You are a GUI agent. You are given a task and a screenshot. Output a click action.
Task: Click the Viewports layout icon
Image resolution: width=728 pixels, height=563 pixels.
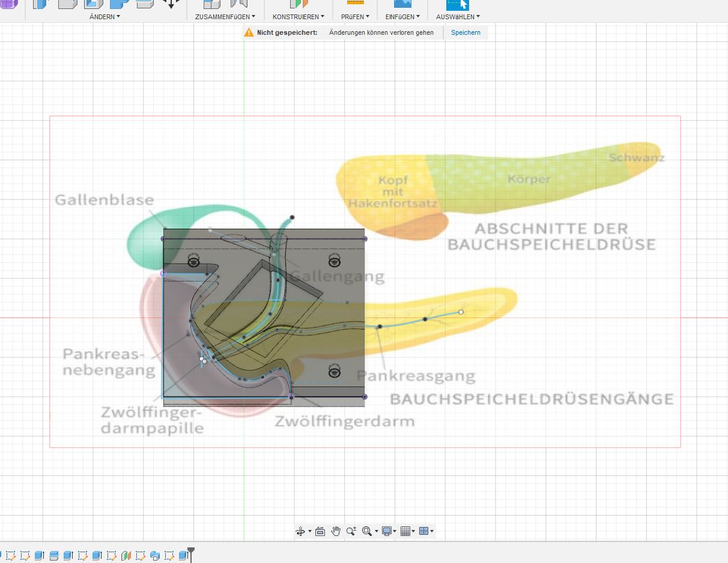(x=424, y=531)
